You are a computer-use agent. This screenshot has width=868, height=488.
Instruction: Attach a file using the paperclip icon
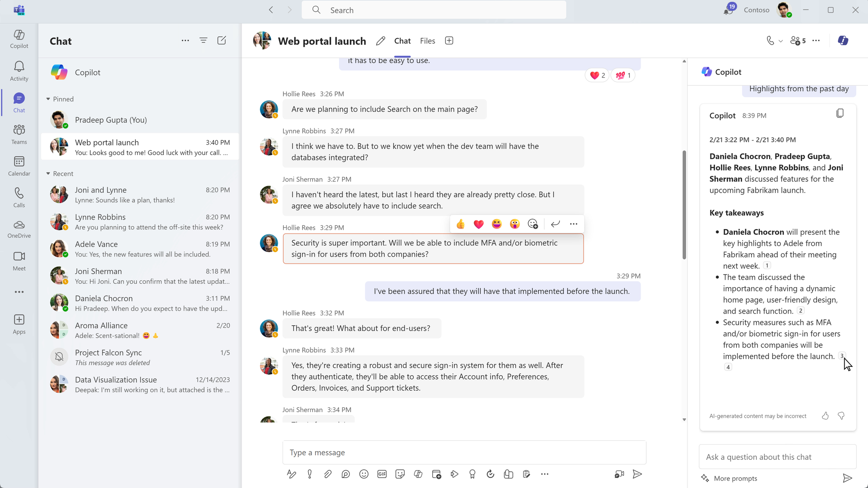coord(328,474)
